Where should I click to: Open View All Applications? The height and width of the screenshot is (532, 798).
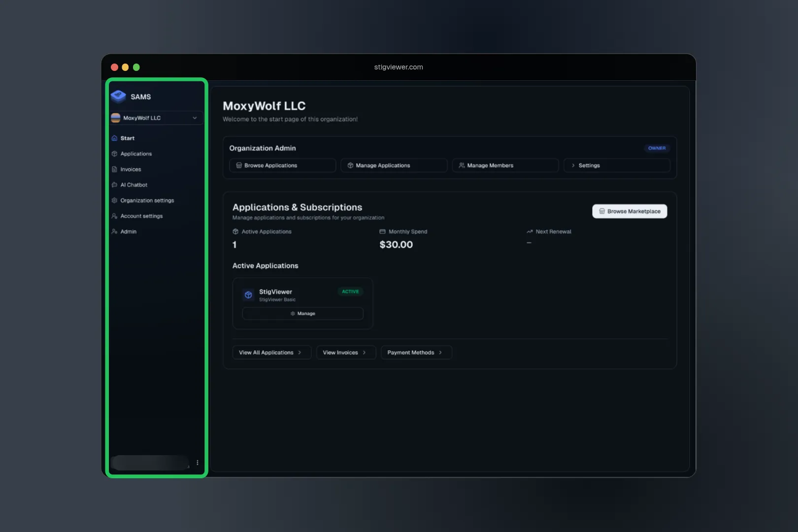(271, 352)
